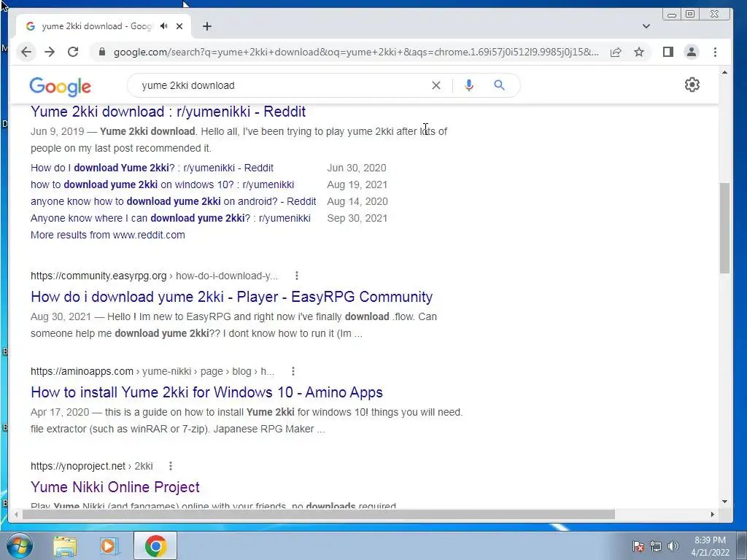Screen dimensions: 747x560
Task: Open Windows Explorer from the taskbar
Action: pyautogui.click(x=65, y=546)
